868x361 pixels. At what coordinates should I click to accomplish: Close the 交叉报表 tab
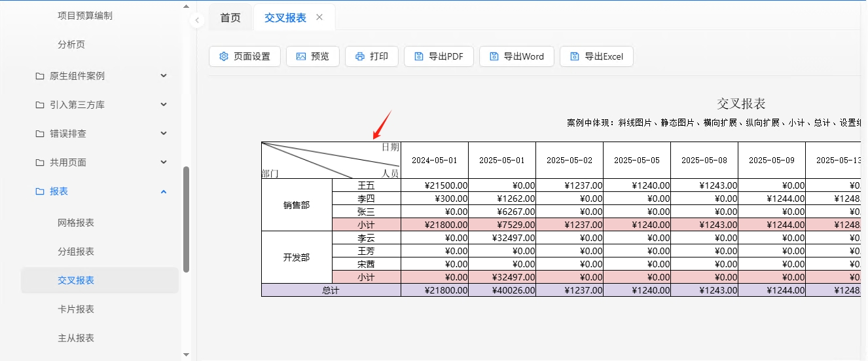coord(319,18)
